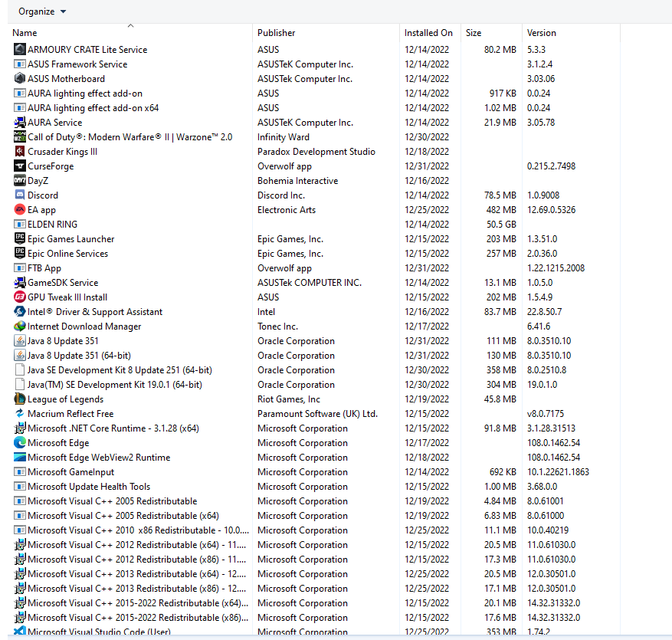Click the Java SE Development Kit 8 icon
The image size is (672, 640).
point(20,370)
